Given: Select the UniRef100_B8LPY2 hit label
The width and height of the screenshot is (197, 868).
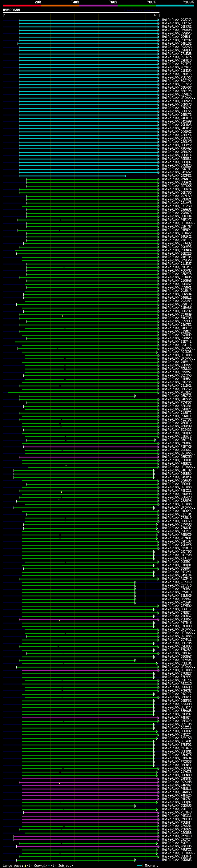Looking at the screenshot, I should 177,145.
